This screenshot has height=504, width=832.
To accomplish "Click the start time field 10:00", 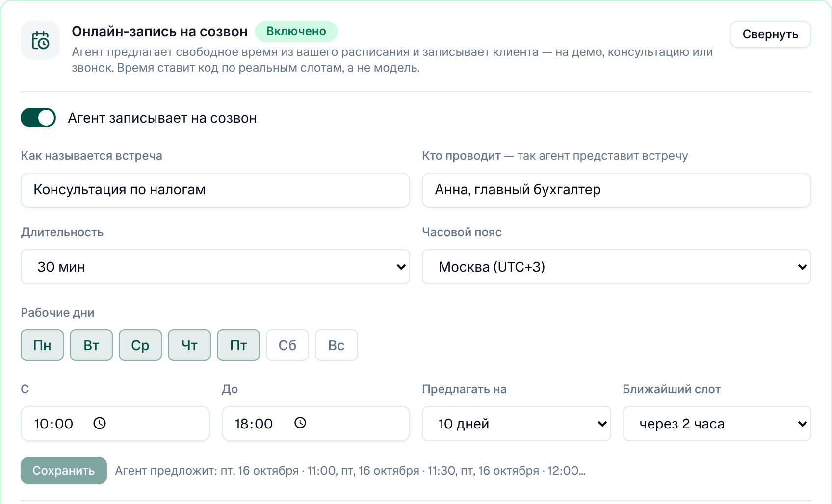I will 115,424.
